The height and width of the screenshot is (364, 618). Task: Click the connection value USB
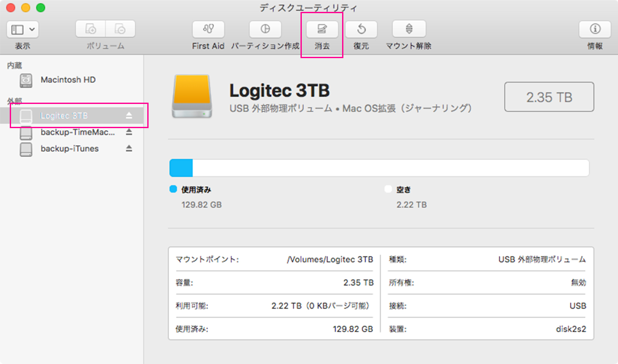click(578, 306)
